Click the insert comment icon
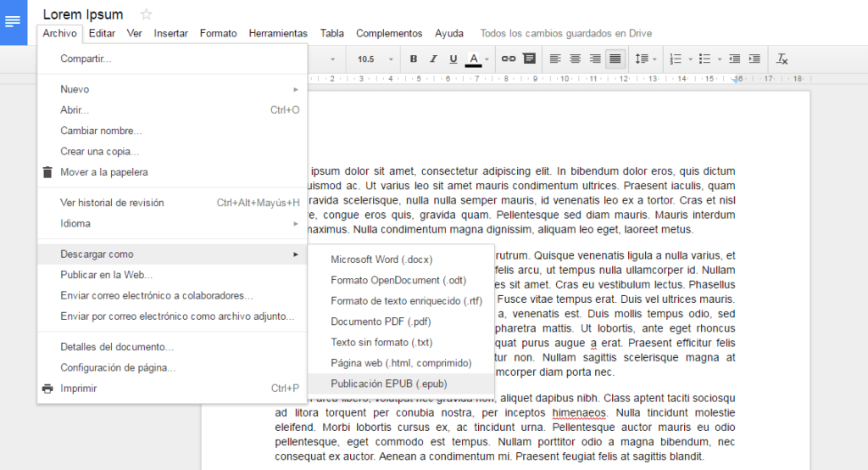The width and height of the screenshot is (868, 470). coord(529,59)
